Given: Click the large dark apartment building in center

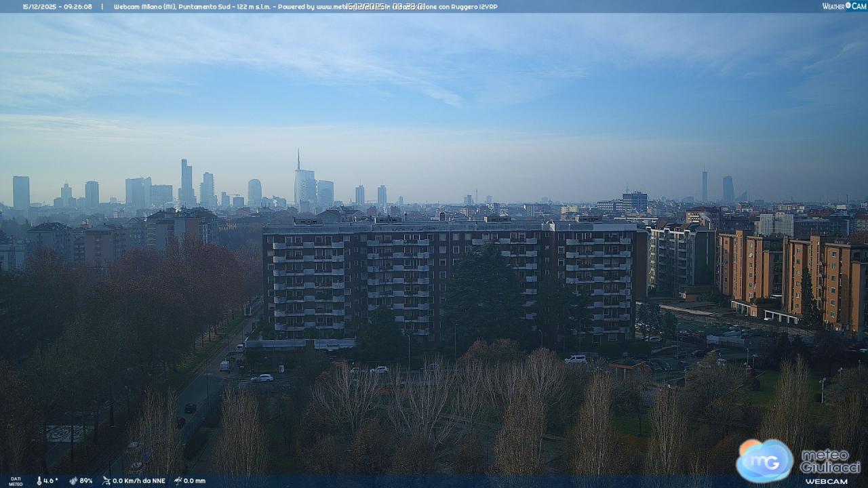Looking at the screenshot, I should point(448,278).
